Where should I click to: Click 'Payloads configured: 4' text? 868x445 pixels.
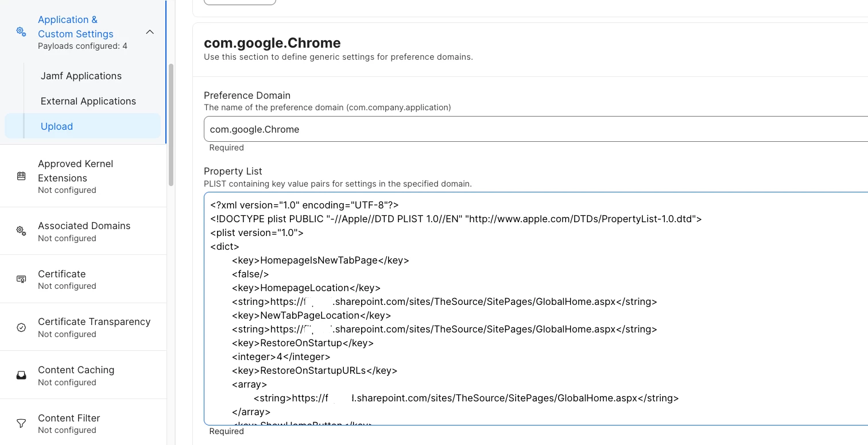(83, 46)
